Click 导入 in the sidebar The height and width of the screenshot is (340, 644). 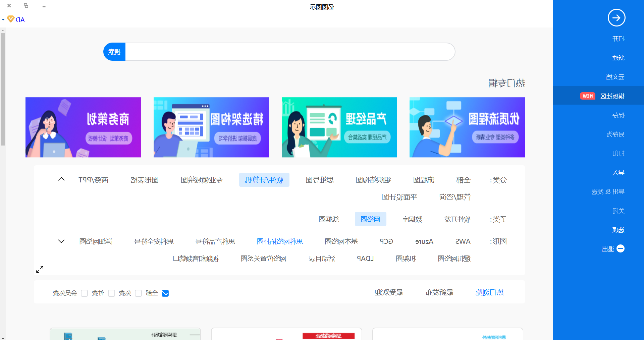(x=618, y=173)
